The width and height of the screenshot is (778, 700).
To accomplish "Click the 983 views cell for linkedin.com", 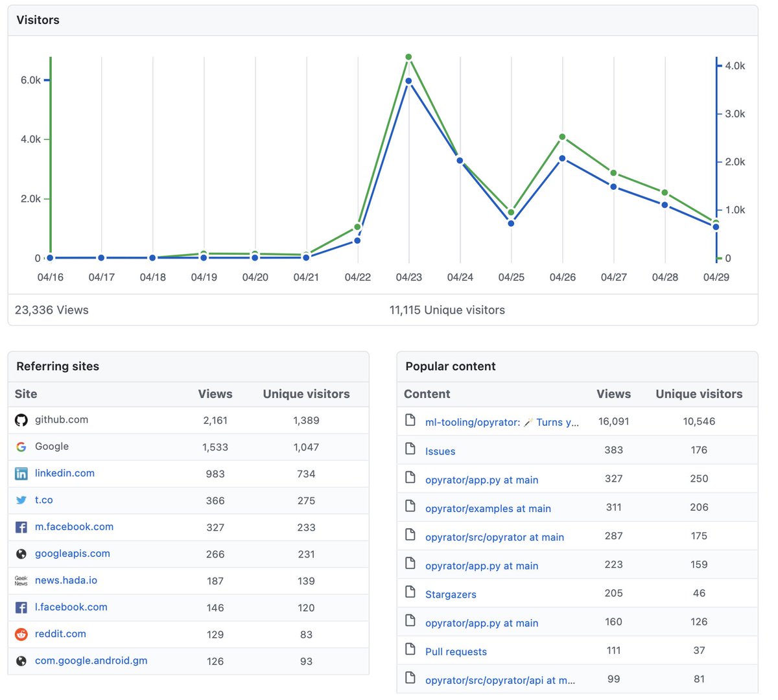I will 215,474.
